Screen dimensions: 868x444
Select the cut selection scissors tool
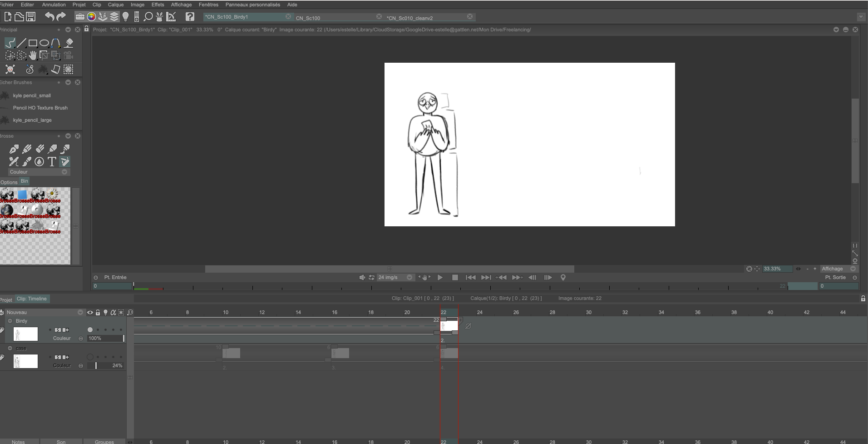10,55
